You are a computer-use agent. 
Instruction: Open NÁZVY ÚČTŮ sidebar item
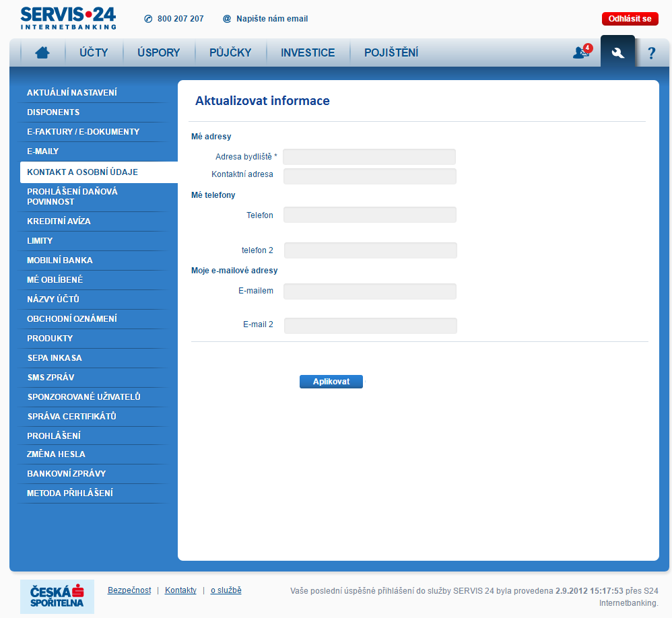tap(53, 300)
